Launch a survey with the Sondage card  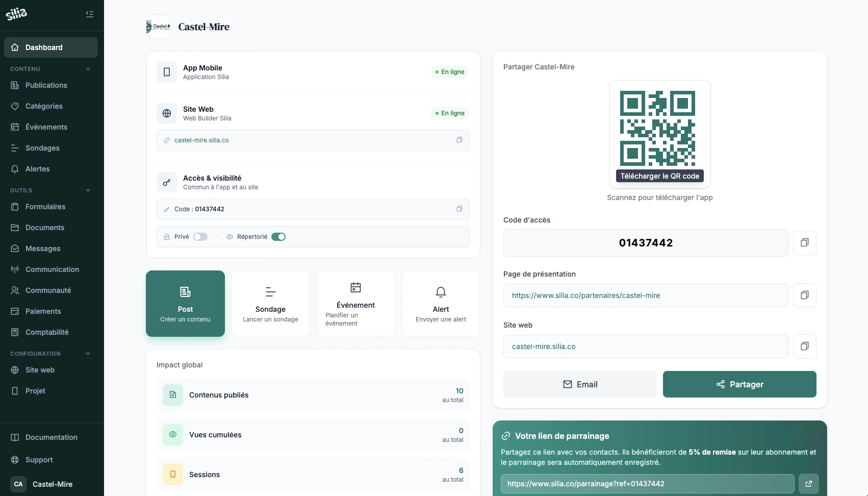pyautogui.click(x=270, y=304)
